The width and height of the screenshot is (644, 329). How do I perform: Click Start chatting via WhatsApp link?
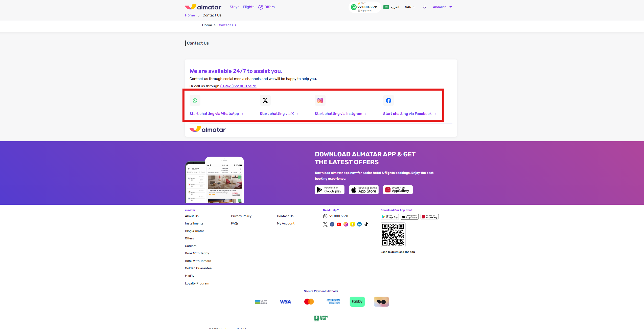[x=214, y=114]
